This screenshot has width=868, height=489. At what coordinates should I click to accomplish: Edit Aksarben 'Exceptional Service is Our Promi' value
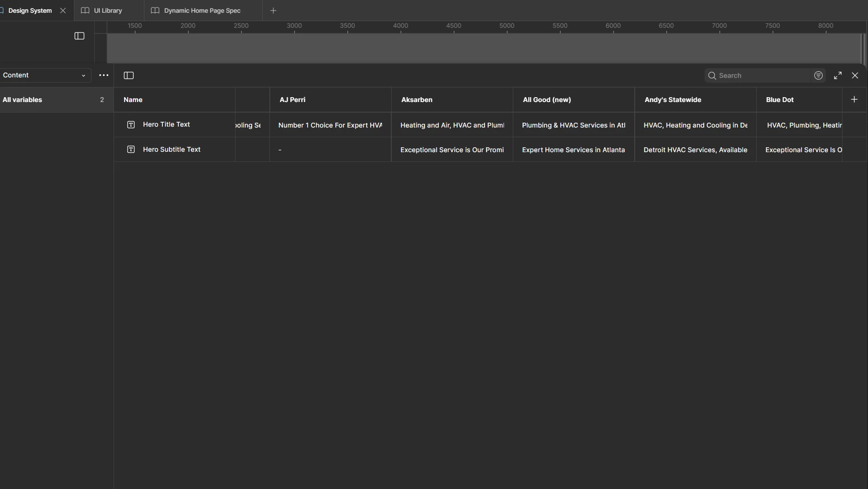point(452,150)
